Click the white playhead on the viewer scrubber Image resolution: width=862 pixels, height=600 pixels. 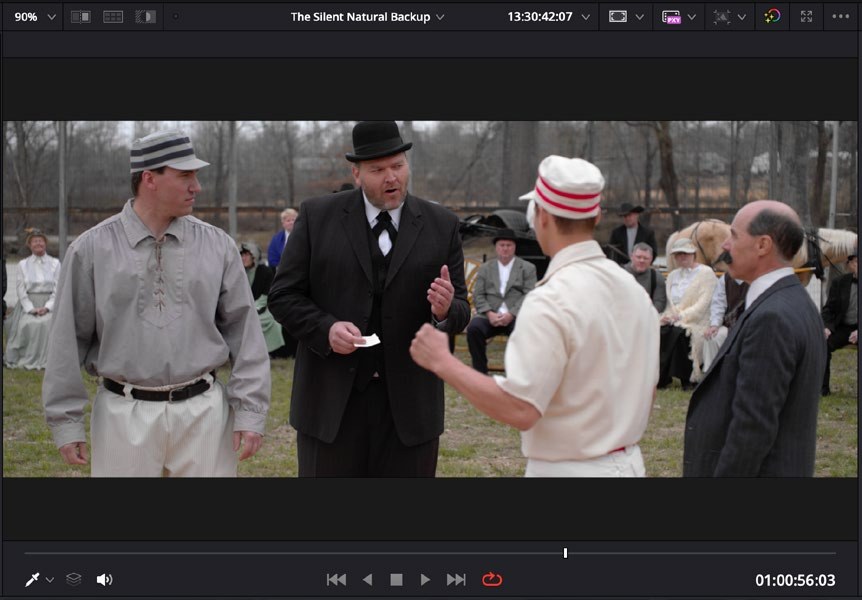565,553
